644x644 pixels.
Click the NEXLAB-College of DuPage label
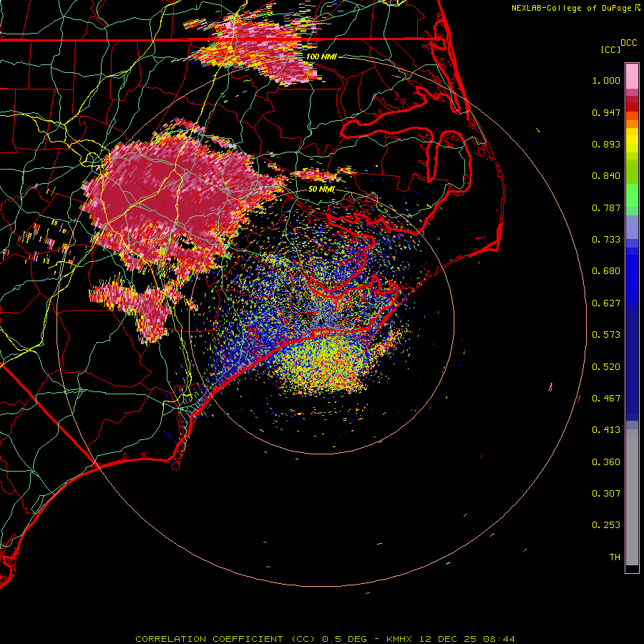pos(571,8)
